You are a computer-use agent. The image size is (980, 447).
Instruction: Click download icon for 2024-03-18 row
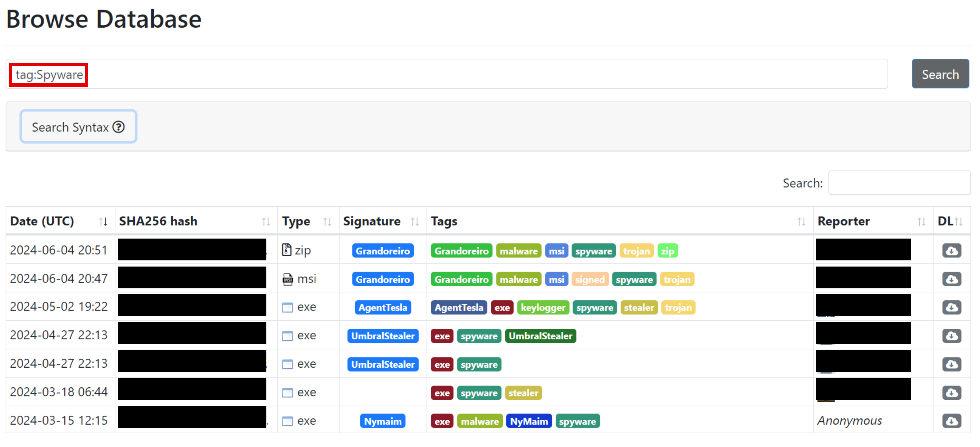951,393
